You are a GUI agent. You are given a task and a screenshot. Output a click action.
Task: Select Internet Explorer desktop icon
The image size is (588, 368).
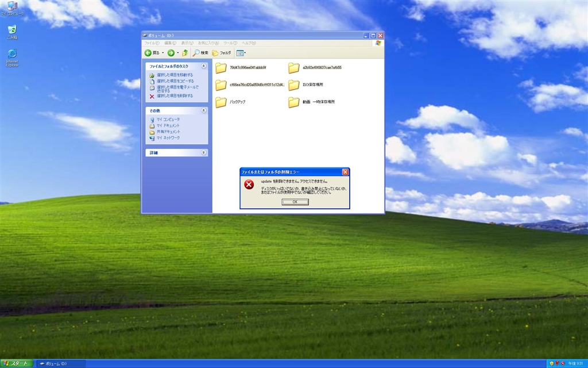[x=12, y=58]
